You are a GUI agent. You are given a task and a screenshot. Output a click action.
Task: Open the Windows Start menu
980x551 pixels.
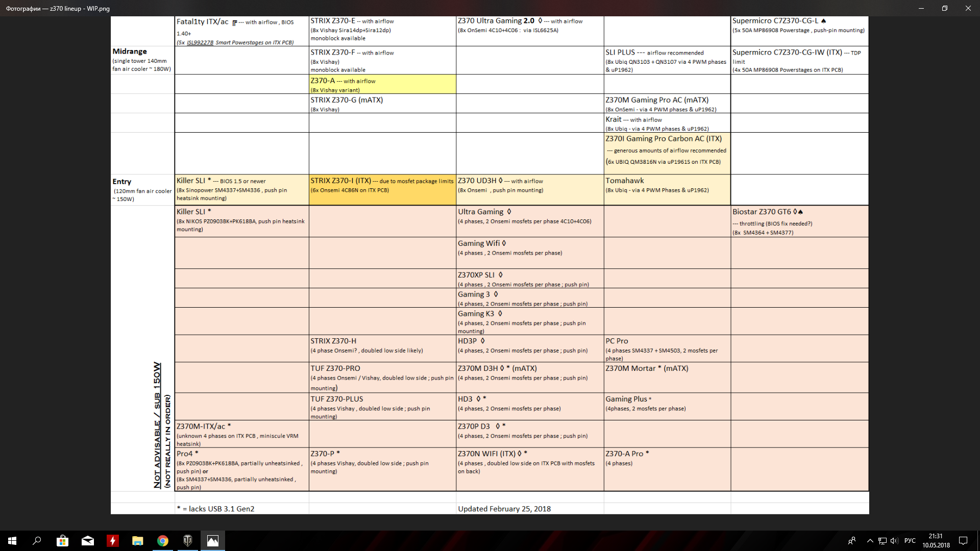pos(12,541)
